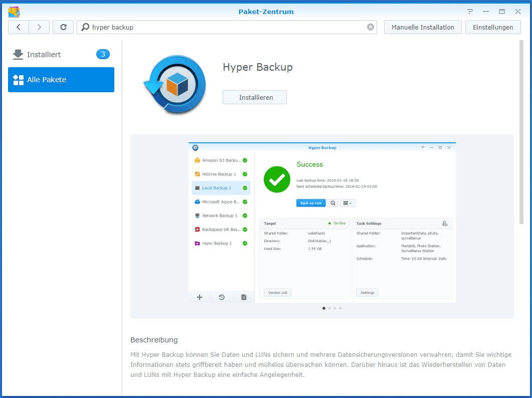The image size is (532, 398).
Task: Show the second screenshot via carousel dot
Action: [329, 308]
